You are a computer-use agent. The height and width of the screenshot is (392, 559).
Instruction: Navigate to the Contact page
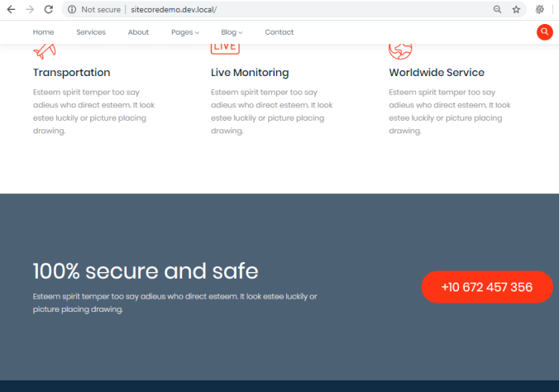click(x=279, y=32)
